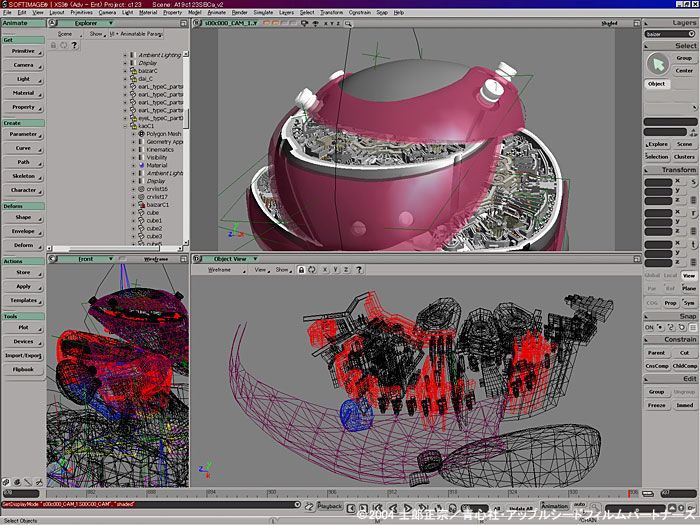Open the Animate menu in menu bar
The width and height of the screenshot is (700, 525).
pos(217,12)
